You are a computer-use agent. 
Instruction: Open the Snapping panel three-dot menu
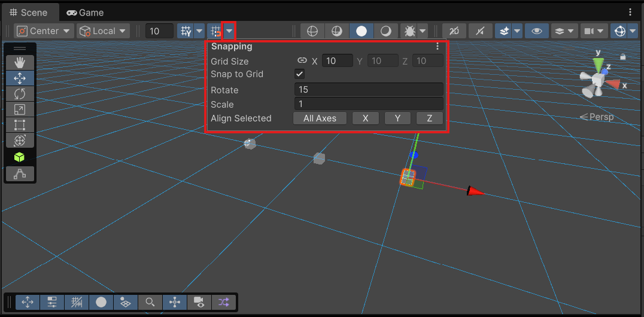coord(438,47)
